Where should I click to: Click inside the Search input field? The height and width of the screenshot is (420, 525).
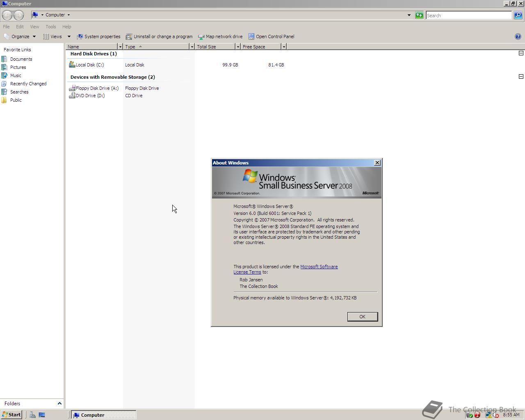[469, 15]
